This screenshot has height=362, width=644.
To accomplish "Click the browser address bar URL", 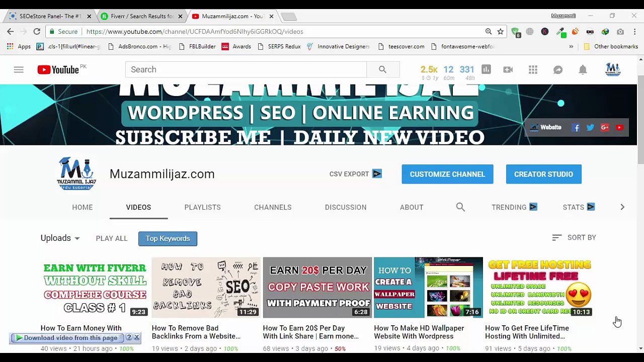I will [x=194, y=31].
